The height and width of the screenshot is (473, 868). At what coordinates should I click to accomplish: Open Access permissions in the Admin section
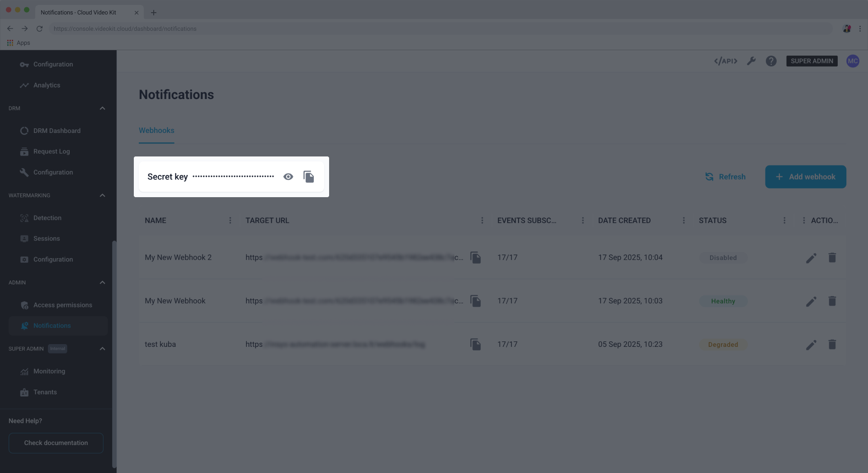(62, 305)
